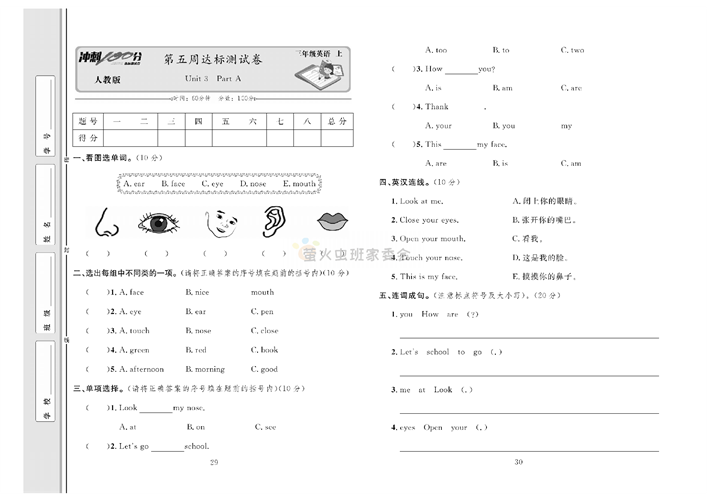Click the '题号' cell in score table
The width and height of the screenshot is (707, 500).
coord(88,121)
